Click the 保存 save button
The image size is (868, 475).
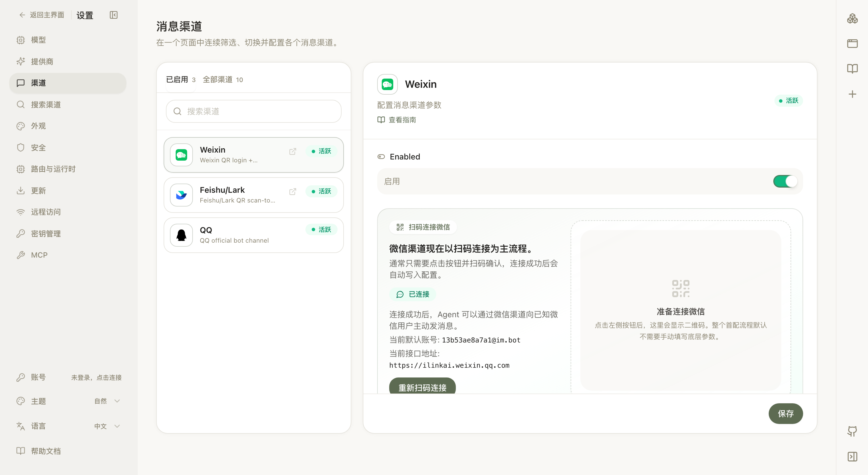pyautogui.click(x=785, y=413)
